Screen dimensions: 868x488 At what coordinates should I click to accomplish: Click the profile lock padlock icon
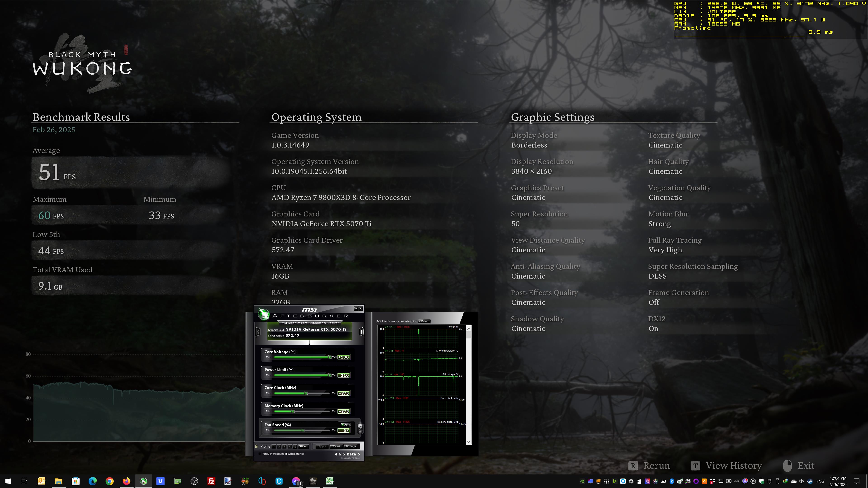coord(256,446)
